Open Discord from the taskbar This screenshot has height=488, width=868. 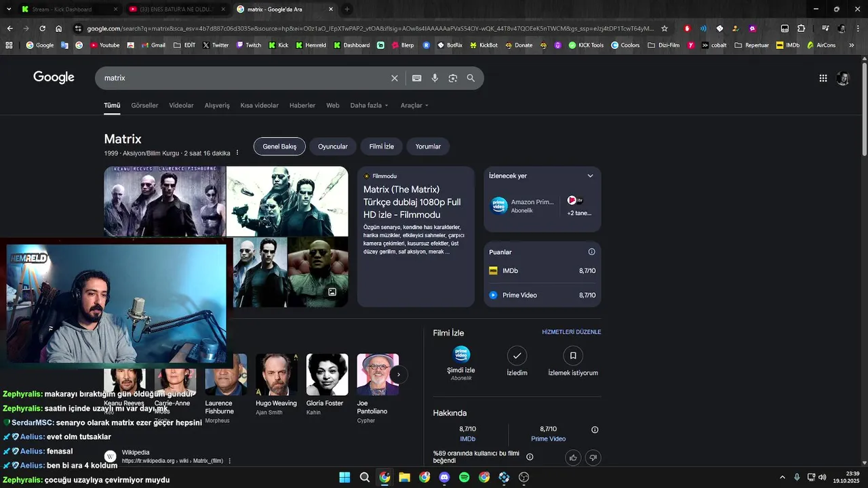(x=444, y=477)
